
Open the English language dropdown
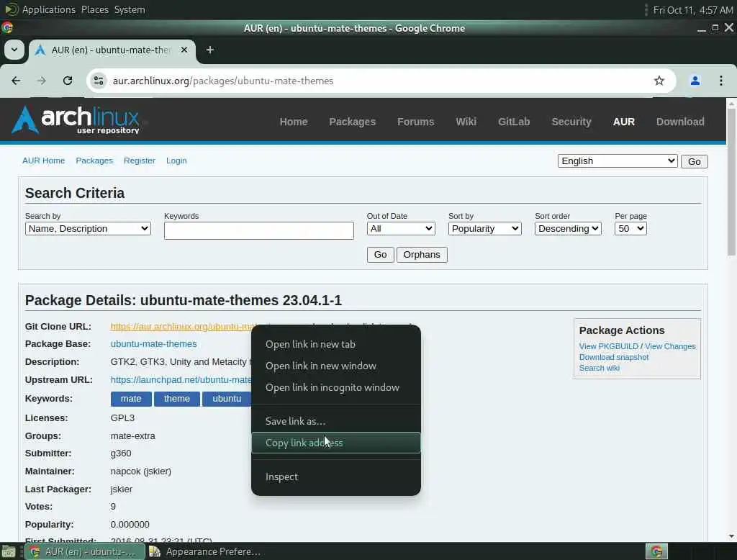tap(617, 161)
